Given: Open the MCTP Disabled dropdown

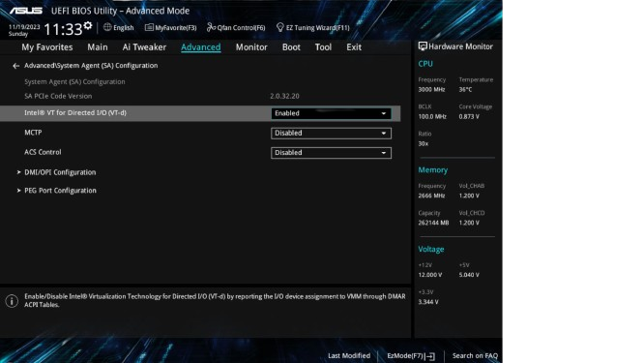Looking at the screenshot, I should point(331,134).
